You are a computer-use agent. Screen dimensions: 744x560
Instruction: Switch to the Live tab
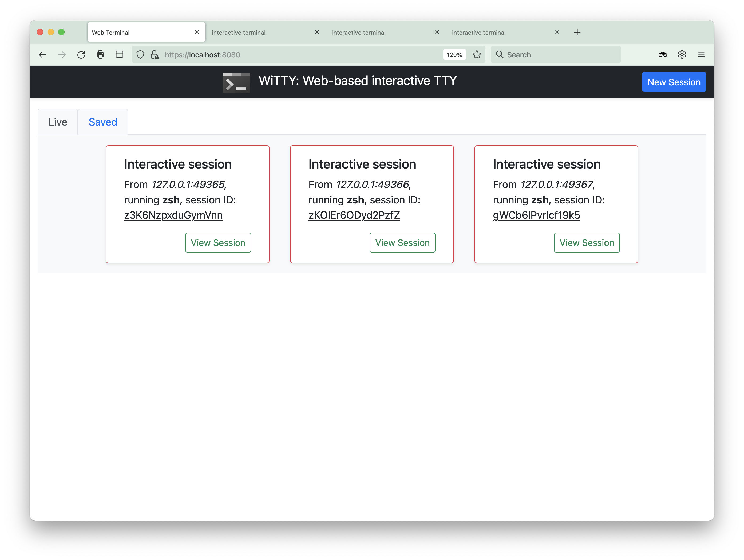click(58, 122)
